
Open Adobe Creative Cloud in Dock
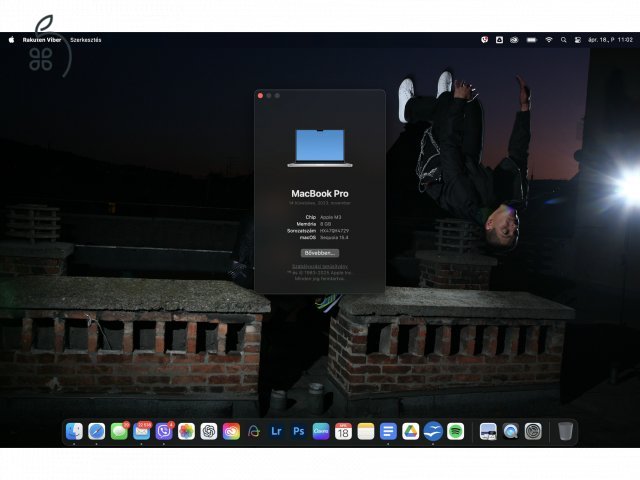point(231,431)
